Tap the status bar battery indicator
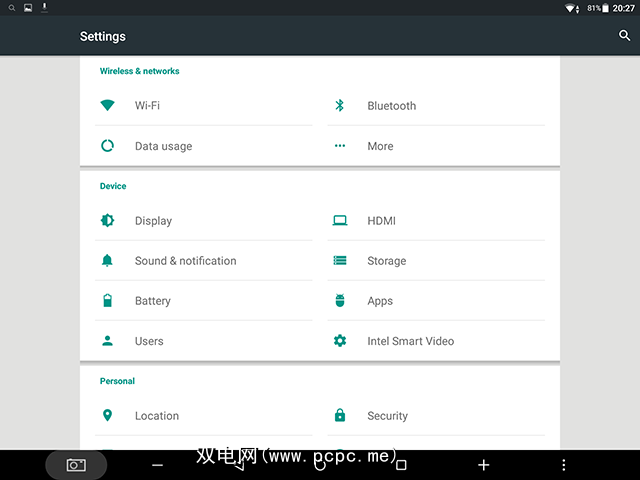 point(606,8)
